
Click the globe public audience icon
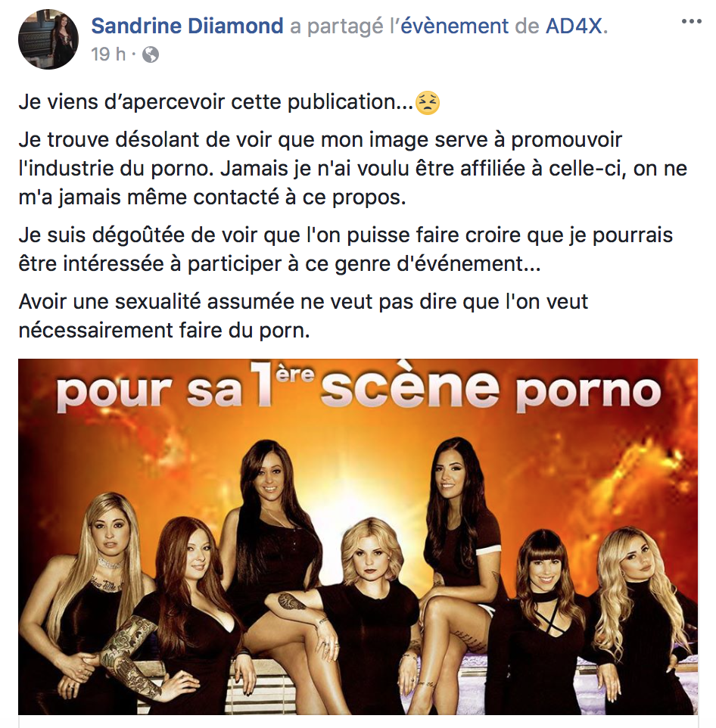[151, 54]
